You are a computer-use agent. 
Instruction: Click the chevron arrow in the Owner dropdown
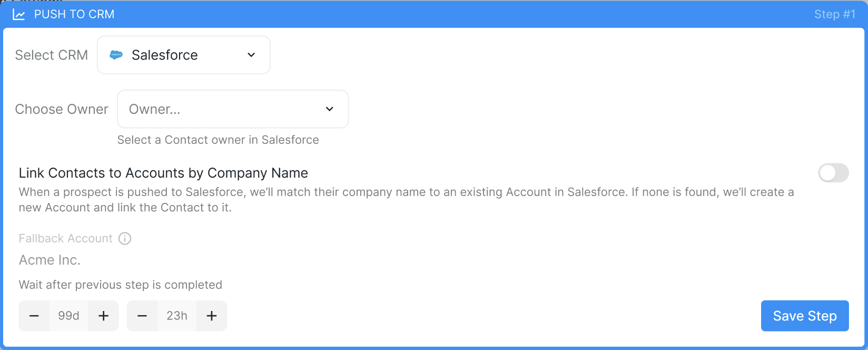click(x=330, y=109)
